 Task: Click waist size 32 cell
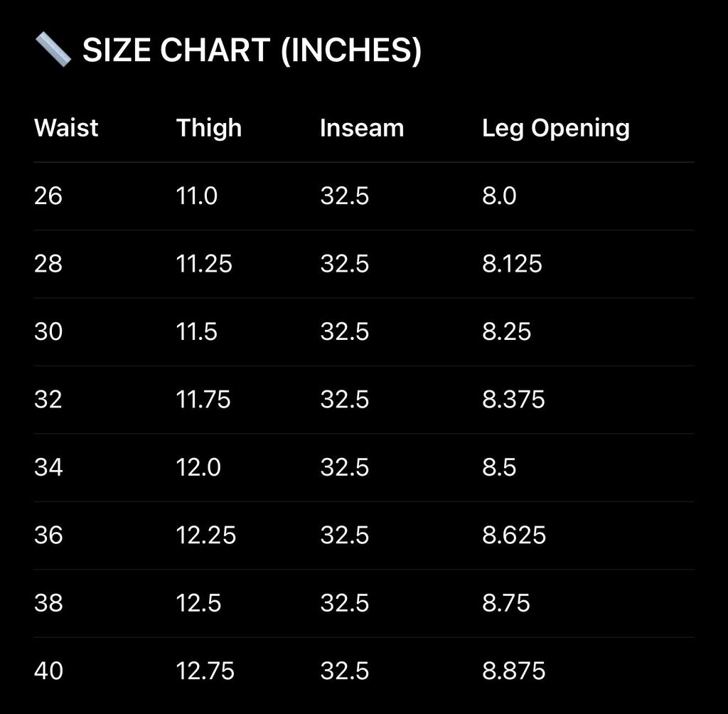pos(48,400)
